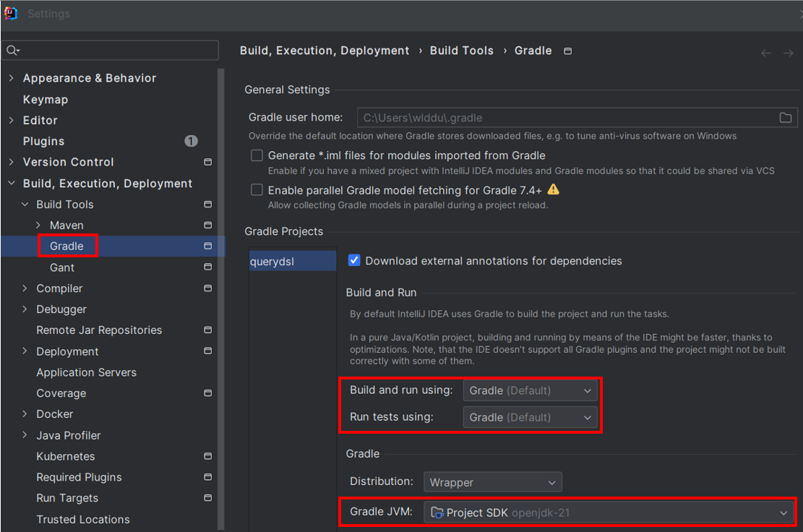Click Build Tools in breadcrumb
803x532 pixels.
click(461, 51)
